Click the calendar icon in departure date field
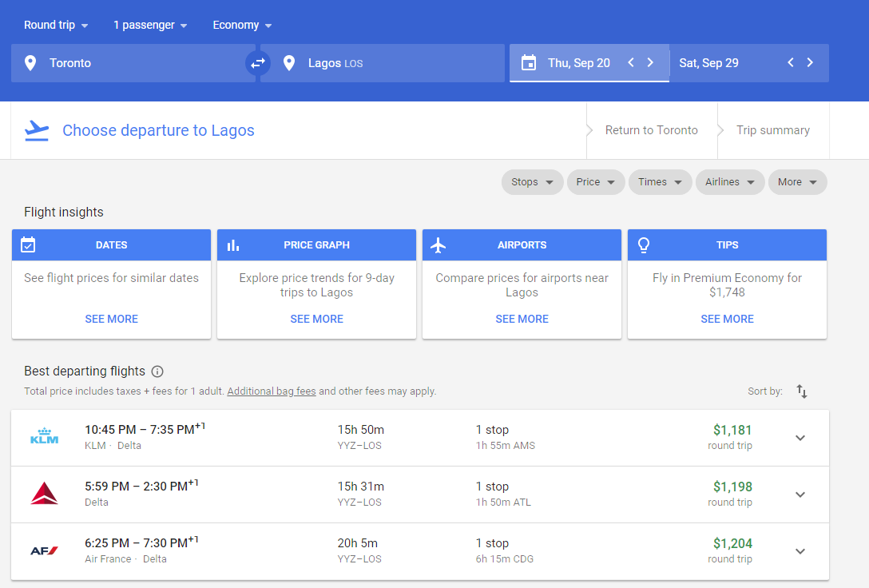This screenshot has height=588, width=869. (528, 63)
